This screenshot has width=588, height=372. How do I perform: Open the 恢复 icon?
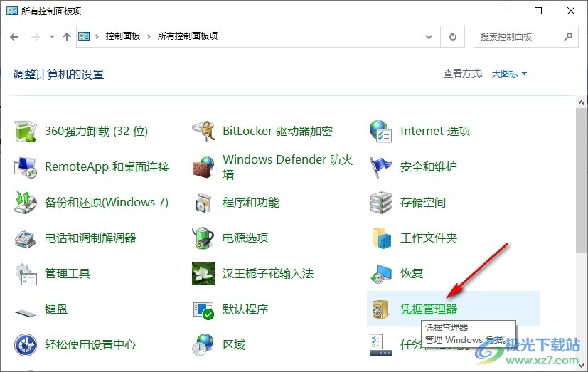tap(380, 274)
